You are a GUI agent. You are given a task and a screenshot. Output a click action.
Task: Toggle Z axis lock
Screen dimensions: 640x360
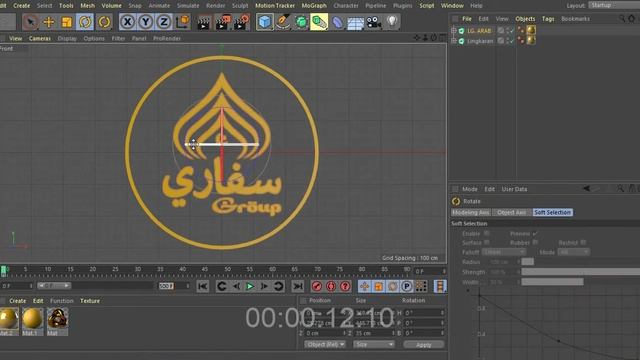164,22
